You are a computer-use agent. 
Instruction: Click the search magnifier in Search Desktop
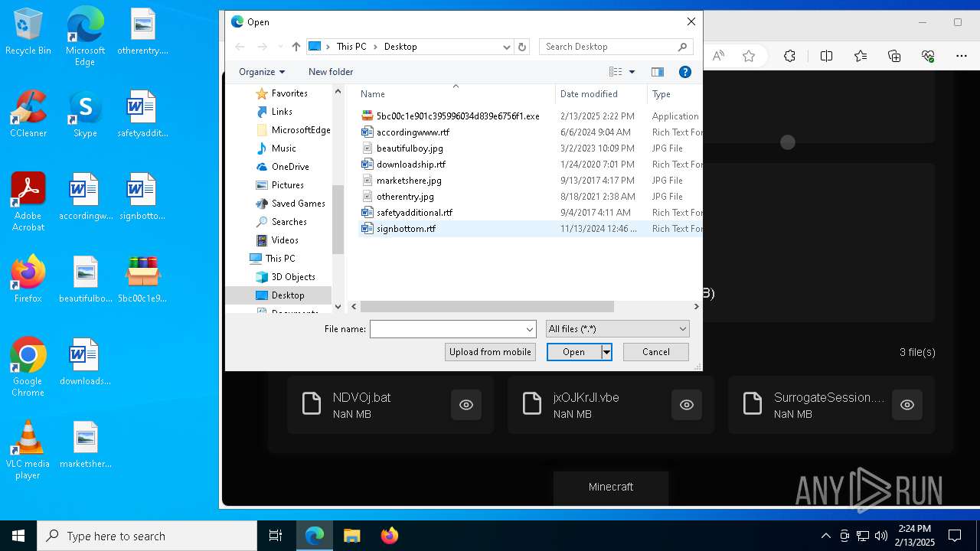[682, 47]
